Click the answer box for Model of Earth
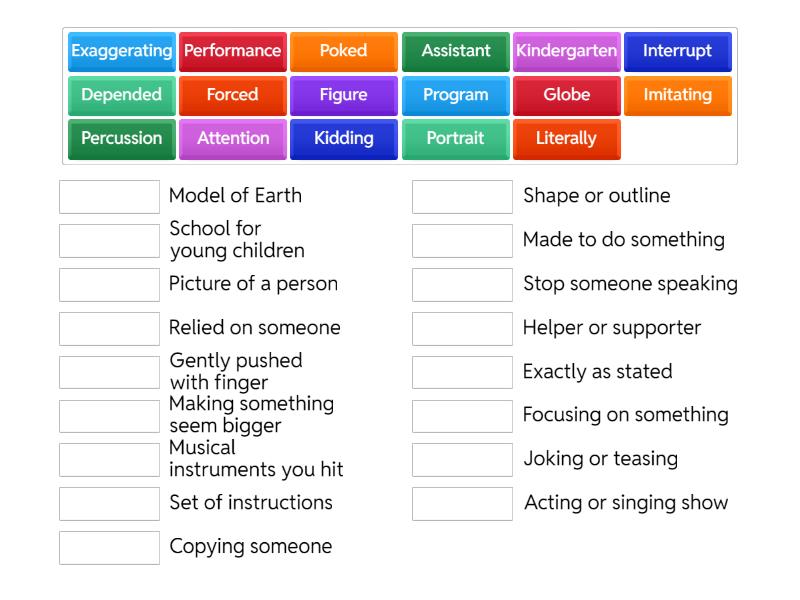 109,197
